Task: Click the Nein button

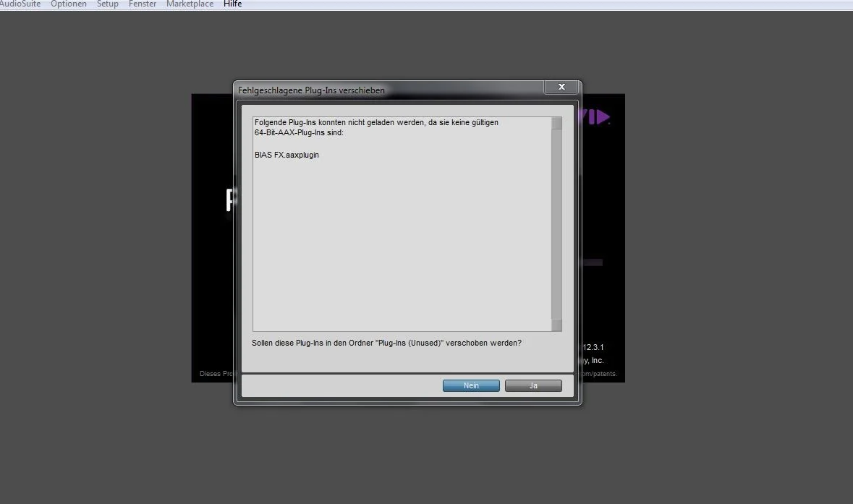Action: pos(471,385)
